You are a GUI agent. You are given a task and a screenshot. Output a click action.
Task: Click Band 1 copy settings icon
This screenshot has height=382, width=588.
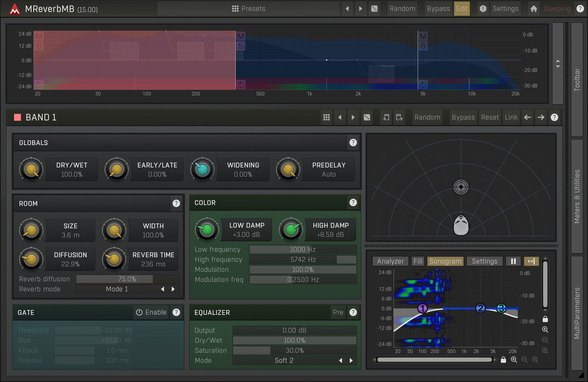coord(386,117)
